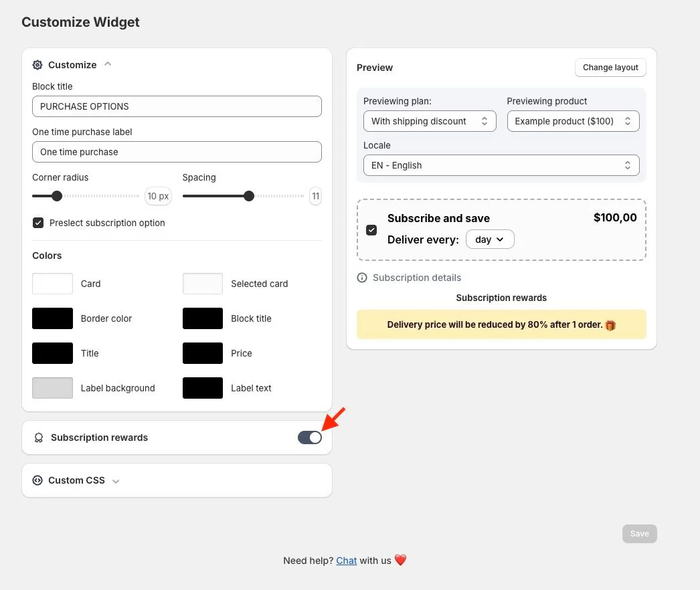This screenshot has width=700, height=590.
Task: Open the Title color swatch
Action: [52, 353]
